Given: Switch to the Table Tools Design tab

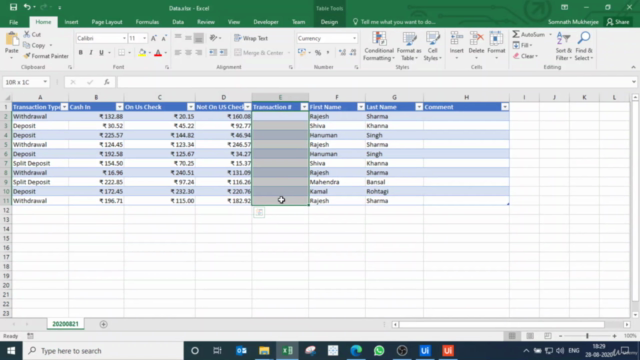Looking at the screenshot, I should 329,22.
